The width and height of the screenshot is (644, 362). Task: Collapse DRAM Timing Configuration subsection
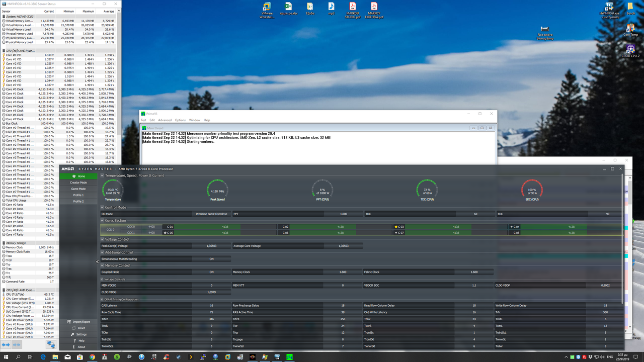[x=103, y=299]
